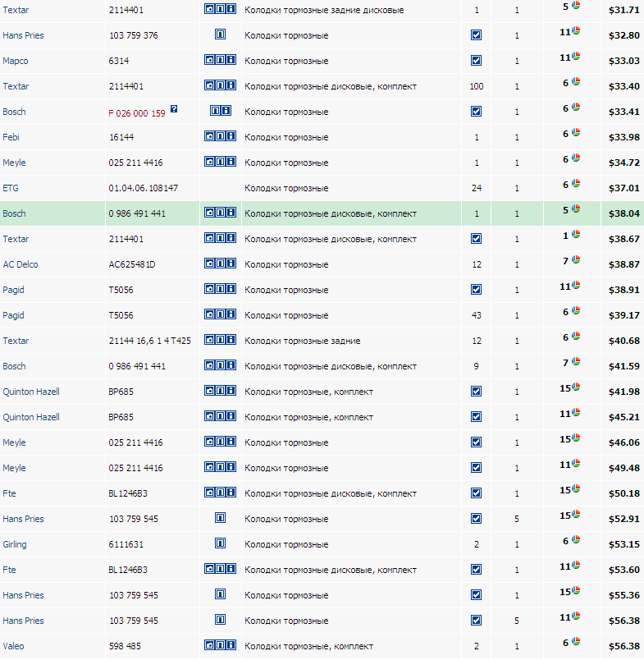Open the Girling brand link
Viewport: 644px width, 660px height.
tap(15, 544)
